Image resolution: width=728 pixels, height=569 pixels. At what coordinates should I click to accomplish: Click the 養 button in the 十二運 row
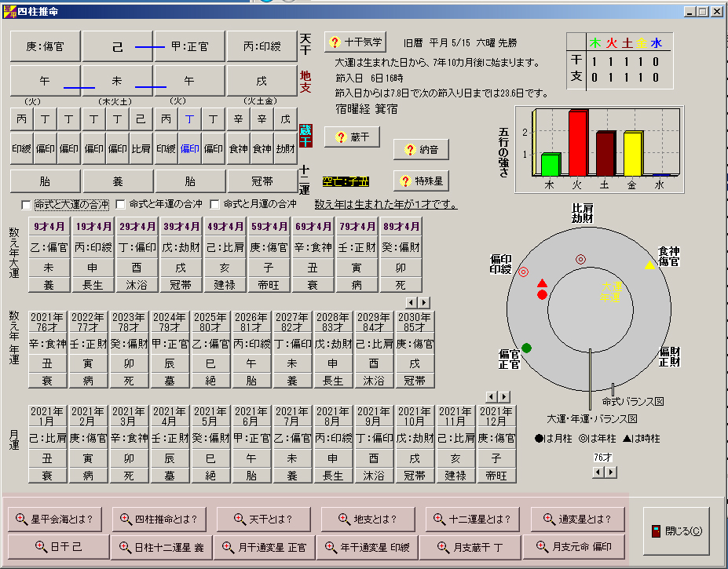[x=118, y=181]
